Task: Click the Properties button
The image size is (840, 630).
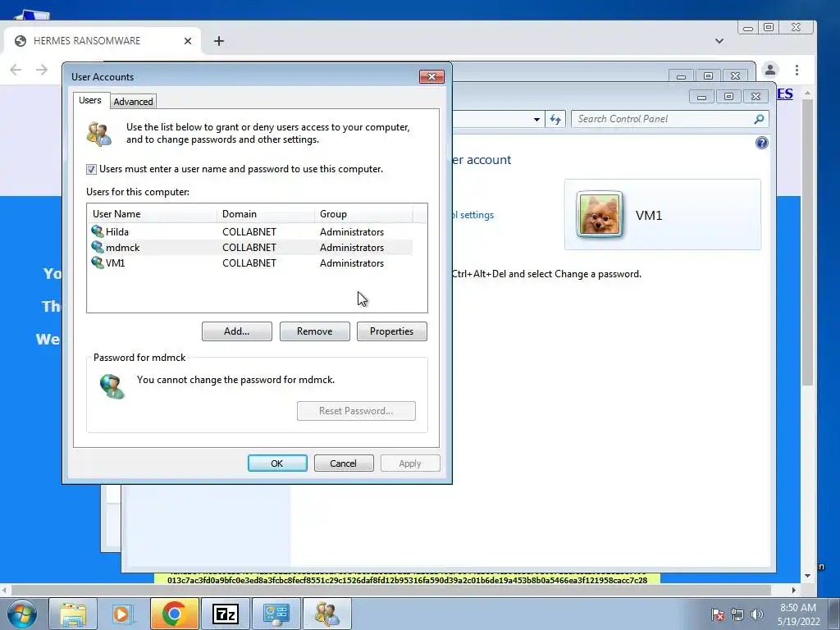Action: [391, 331]
